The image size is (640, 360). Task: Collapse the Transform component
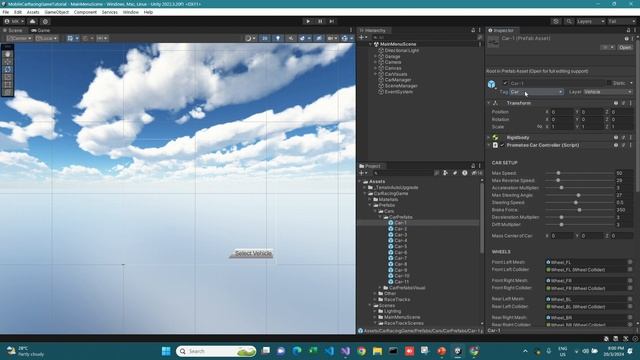[489, 103]
